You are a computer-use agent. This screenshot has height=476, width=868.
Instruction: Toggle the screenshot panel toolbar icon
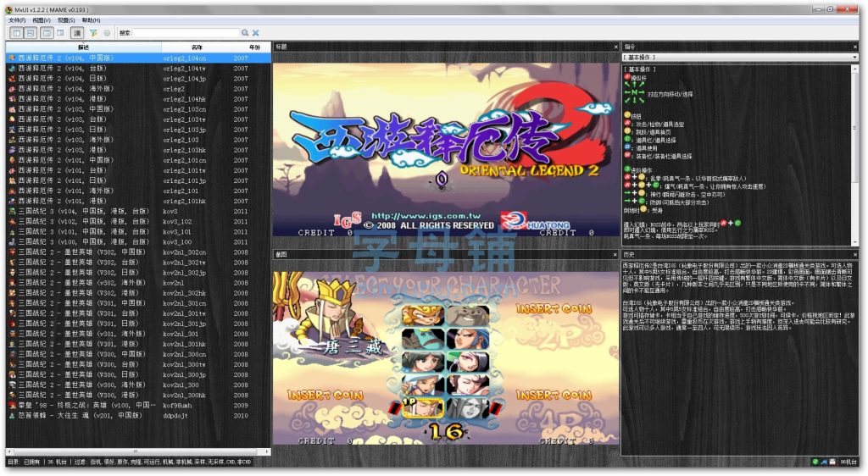[31, 33]
